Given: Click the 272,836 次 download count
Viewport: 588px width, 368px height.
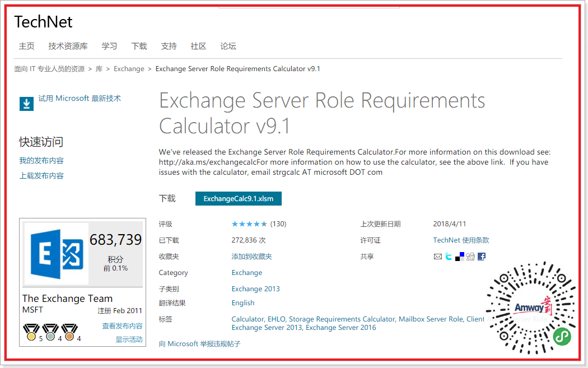Looking at the screenshot, I should [249, 240].
